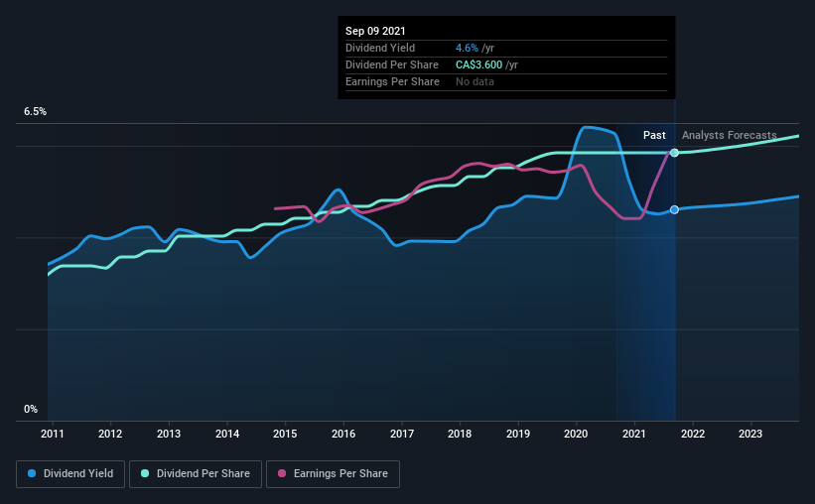
Task: Click the Past label on the chart
Action: point(654,135)
